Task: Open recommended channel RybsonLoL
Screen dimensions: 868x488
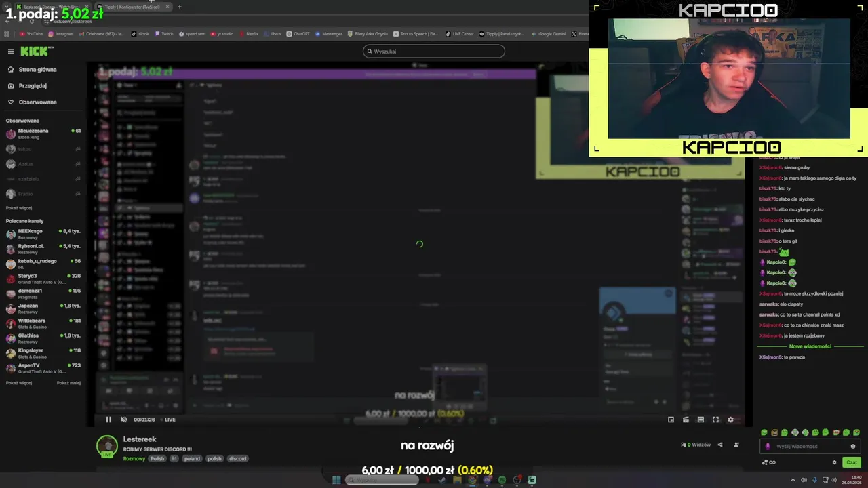Action: click(43, 249)
